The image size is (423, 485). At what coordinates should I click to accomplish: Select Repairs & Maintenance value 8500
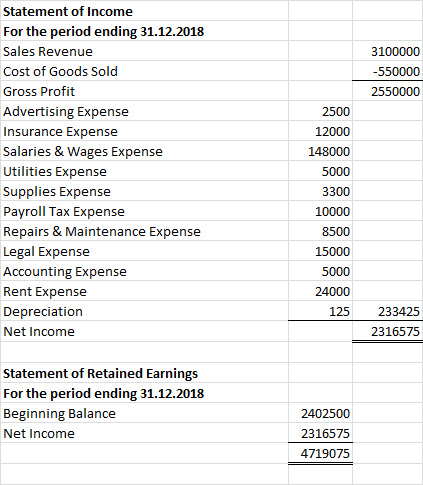(336, 232)
